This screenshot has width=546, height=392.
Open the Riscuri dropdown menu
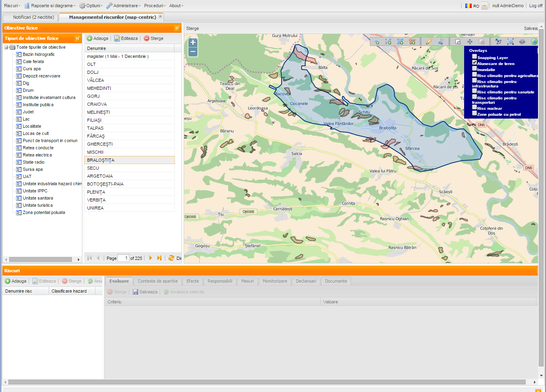(12, 6)
